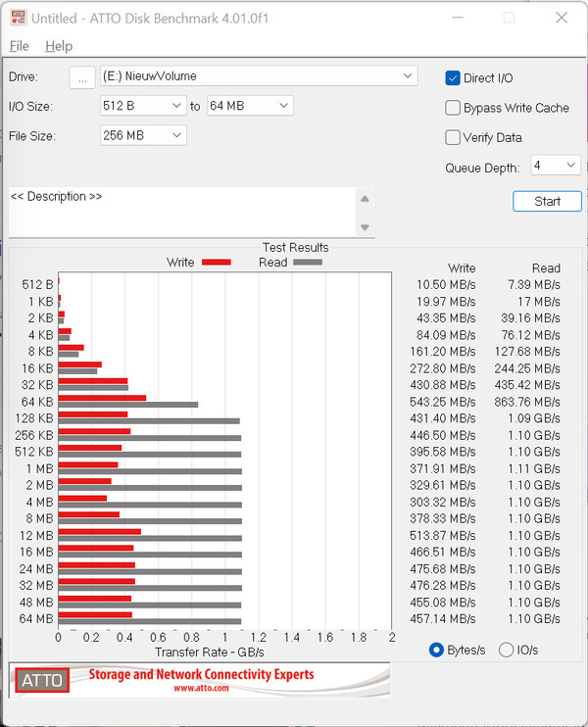Click the 48 MB row label in chart
The height and width of the screenshot is (727, 588).
tap(36, 603)
